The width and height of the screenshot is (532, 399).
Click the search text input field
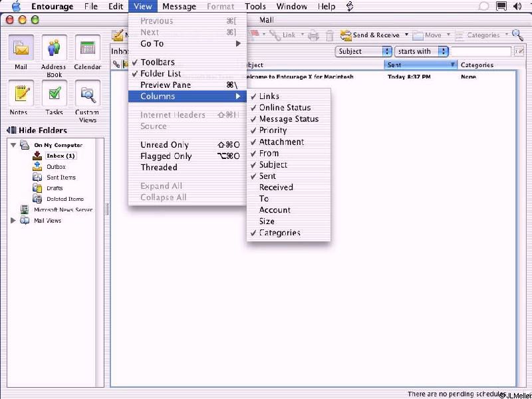(481, 52)
